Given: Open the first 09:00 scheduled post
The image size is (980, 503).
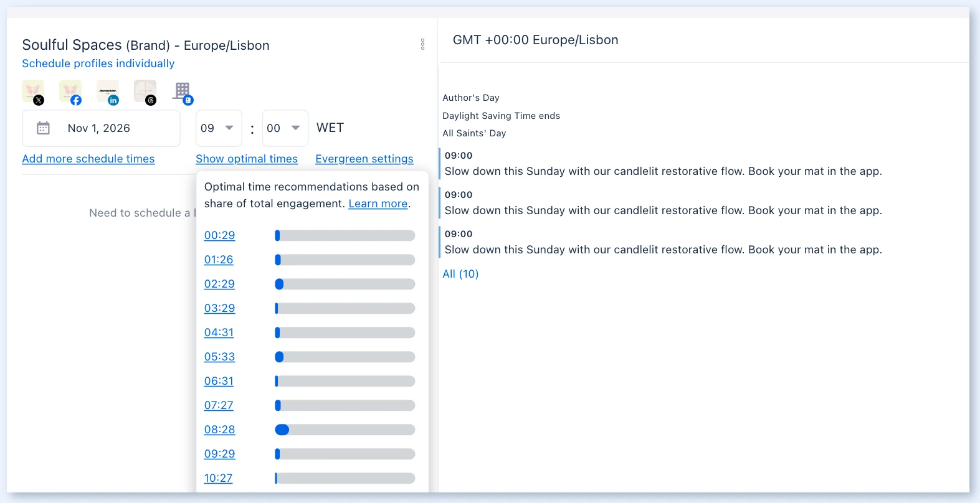Looking at the screenshot, I should [x=663, y=164].
